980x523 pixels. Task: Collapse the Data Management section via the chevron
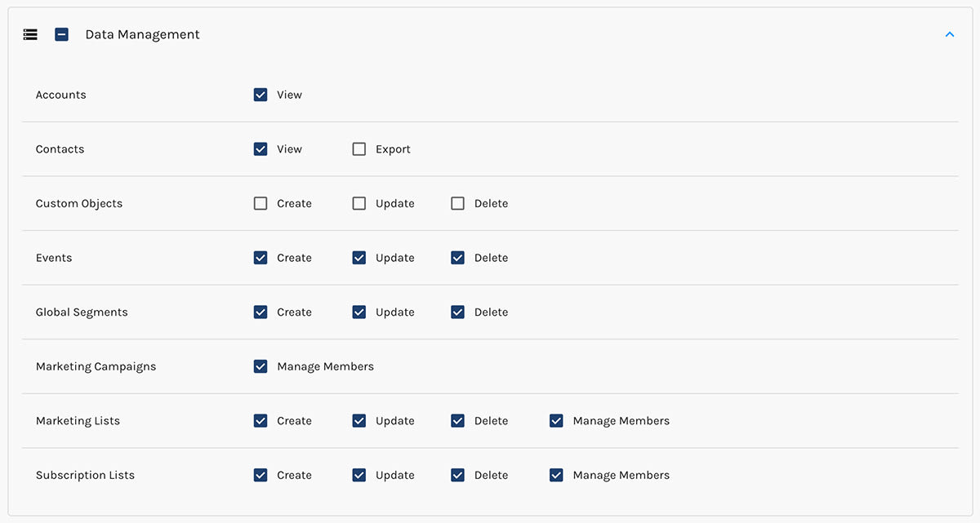click(949, 34)
